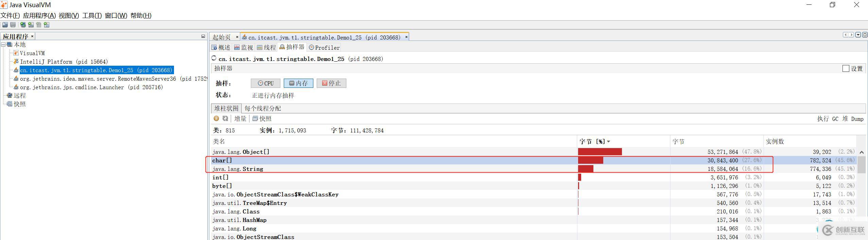Click the snapshot (快照) icon in results toolbar
The height and width of the screenshot is (240, 868).
click(x=255, y=118)
